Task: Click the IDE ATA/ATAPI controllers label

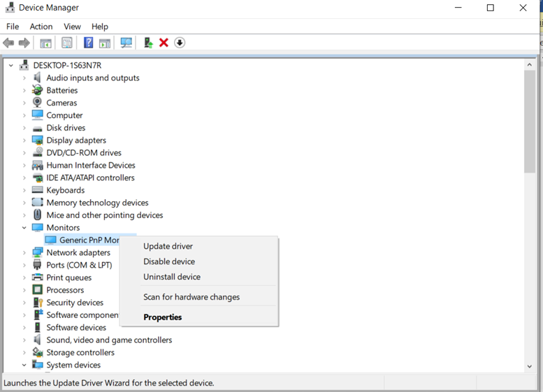Action: click(x=90, y=177)
